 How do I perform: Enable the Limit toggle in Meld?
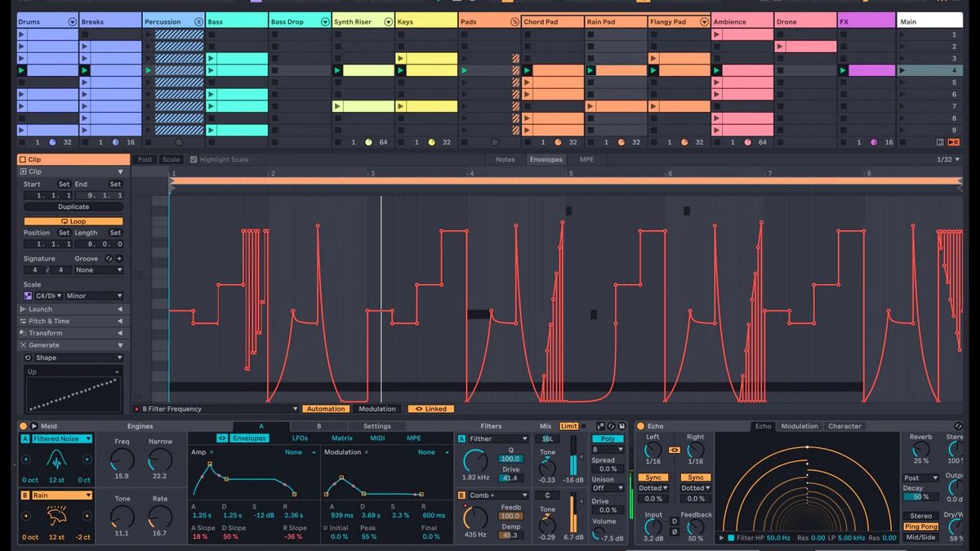coord(568,426)
